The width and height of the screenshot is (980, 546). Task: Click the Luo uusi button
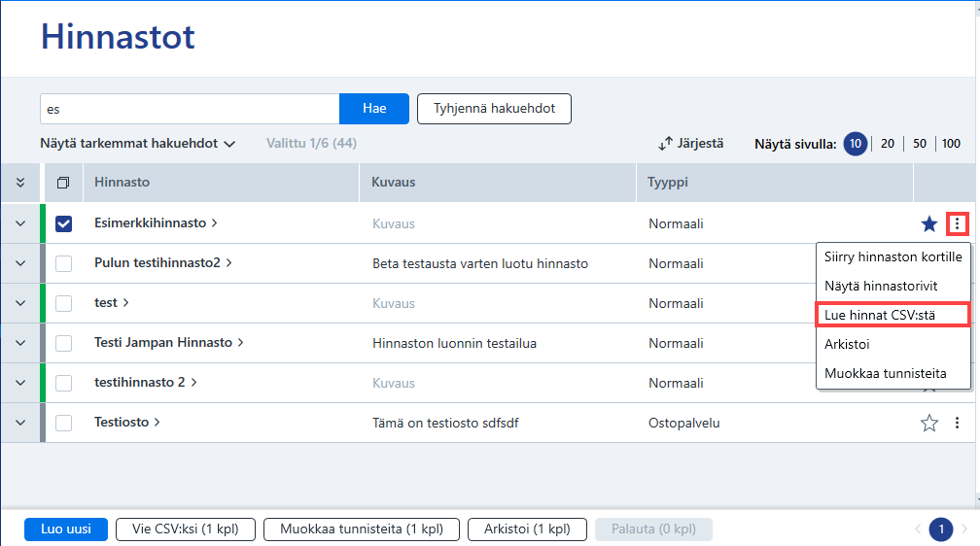click(66, 529)
